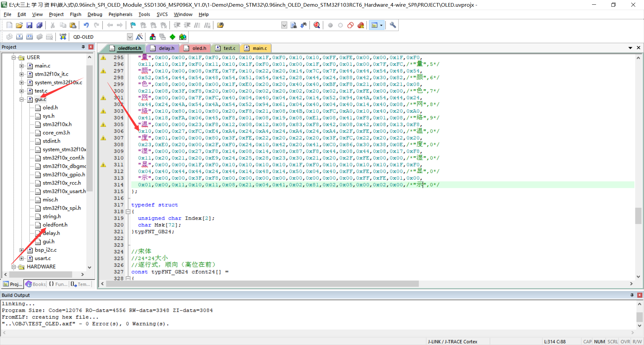The width and height of the screenshot is (644, 345).
Task: Create a new file with the New icon
Action: pos(9,25)
